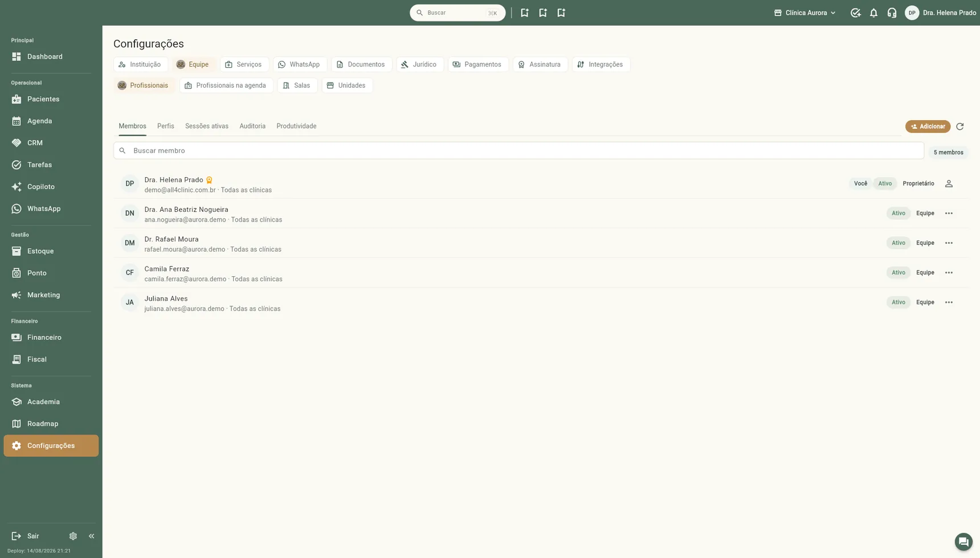Open the Serviços settings tab

(x=244, y=64)
